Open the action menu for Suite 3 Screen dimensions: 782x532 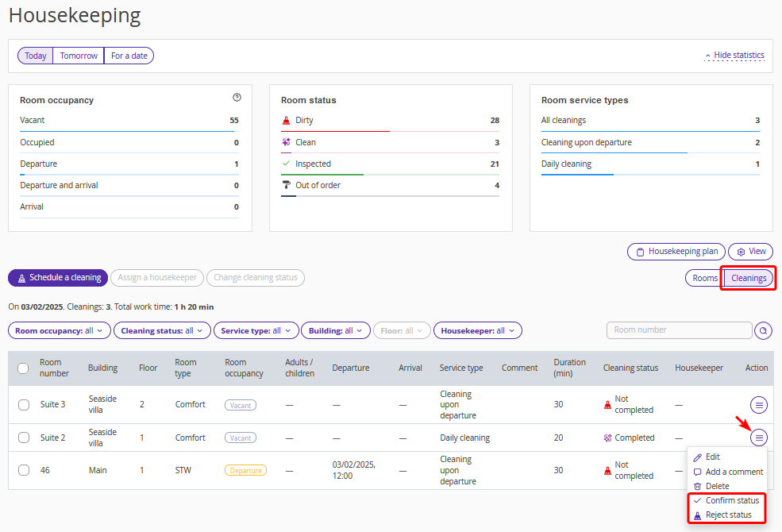click(x=759, y=405)
